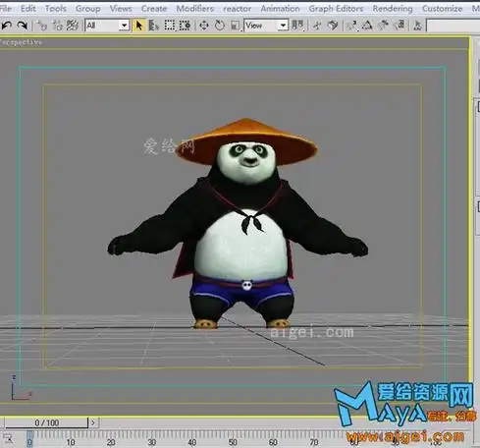Viewport: 480px width, 448px height.
Task: Click the Bind to Space Warp icon
Action: (x=73, y=26)
